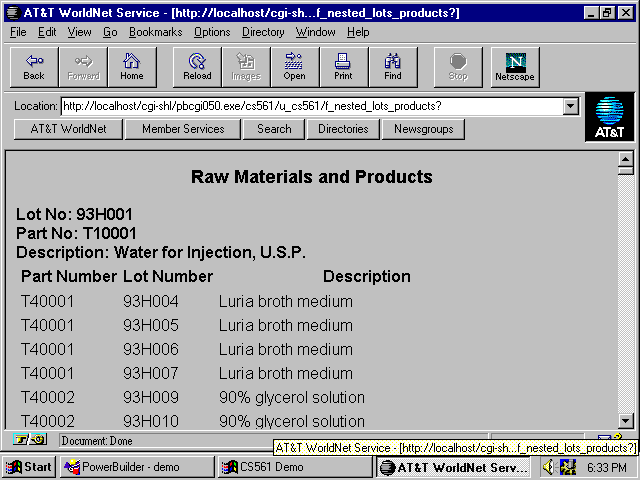The height and width of the screenshot is (480, 640).
Task: Print the page with the Print icon
Action: (x=344, y=67)
